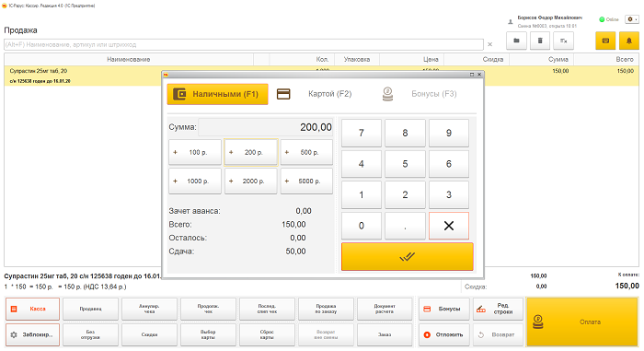Confirm payment with the double-checkmark button

(x=408, y=257)
